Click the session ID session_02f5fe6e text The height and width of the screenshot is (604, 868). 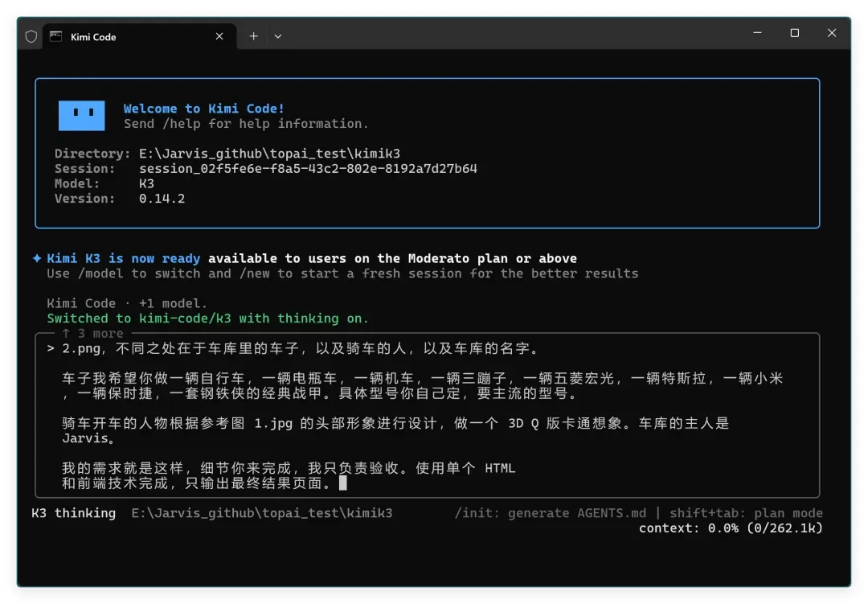pos(308,168)
